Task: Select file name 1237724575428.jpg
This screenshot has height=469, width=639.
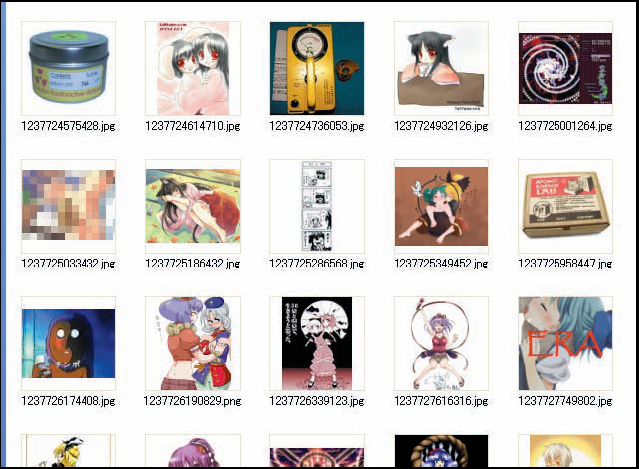Action: 68,126
